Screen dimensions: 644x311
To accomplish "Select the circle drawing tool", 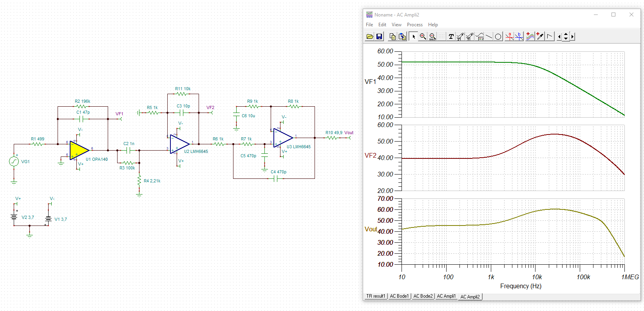I will [x=498, y=36].
